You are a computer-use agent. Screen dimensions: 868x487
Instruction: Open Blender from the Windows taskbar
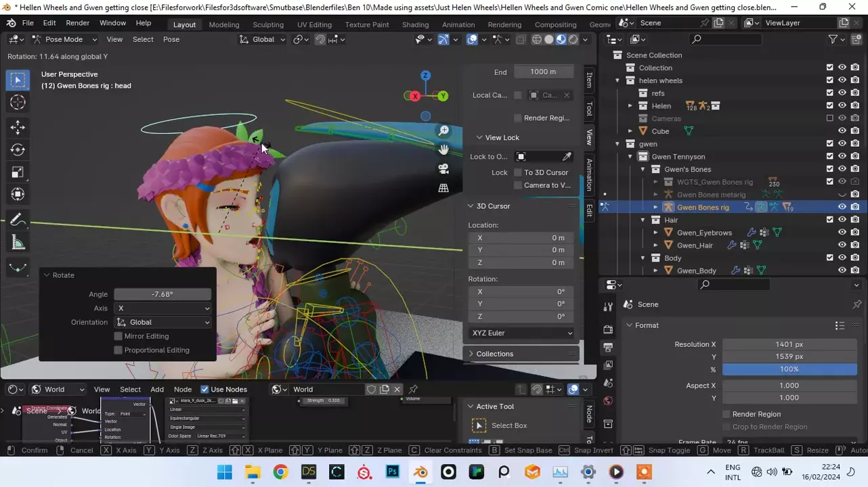click(x=420, y=471)
